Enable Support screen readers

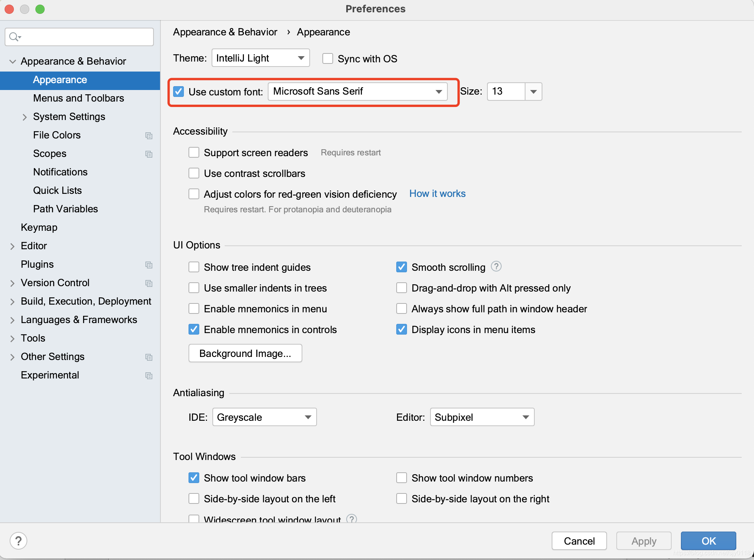tap(194, 152)
